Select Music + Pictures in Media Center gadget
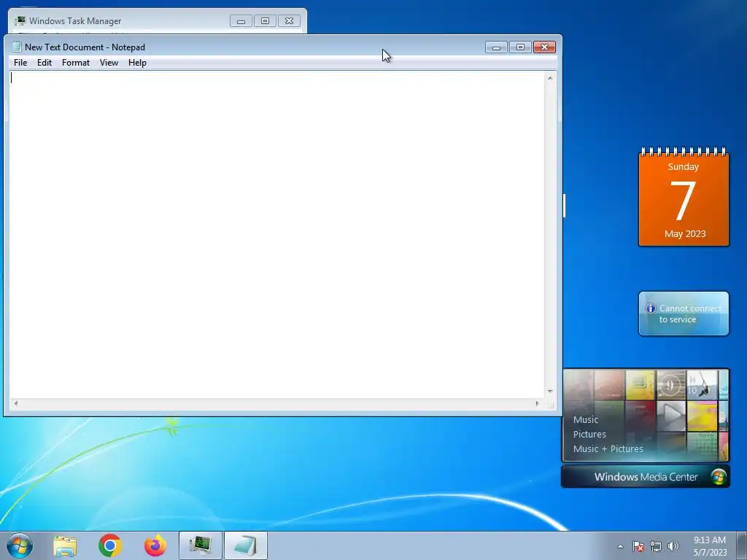This screenshot has height=560, width=747. coord(608,448)
